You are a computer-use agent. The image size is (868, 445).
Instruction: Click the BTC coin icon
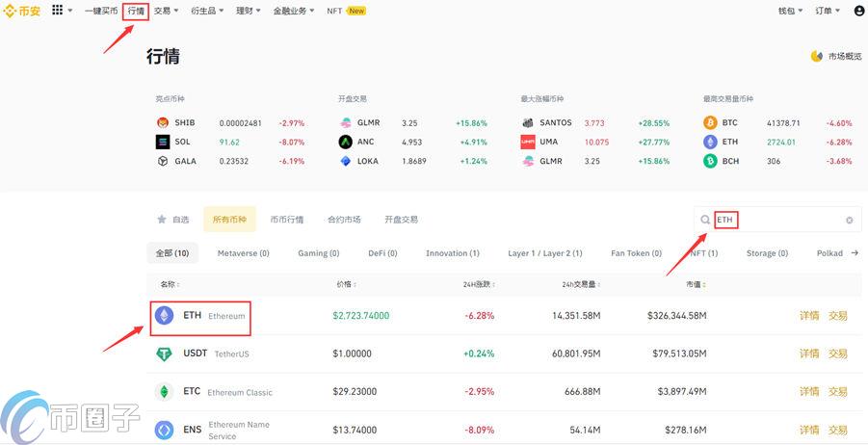point(710,123)
